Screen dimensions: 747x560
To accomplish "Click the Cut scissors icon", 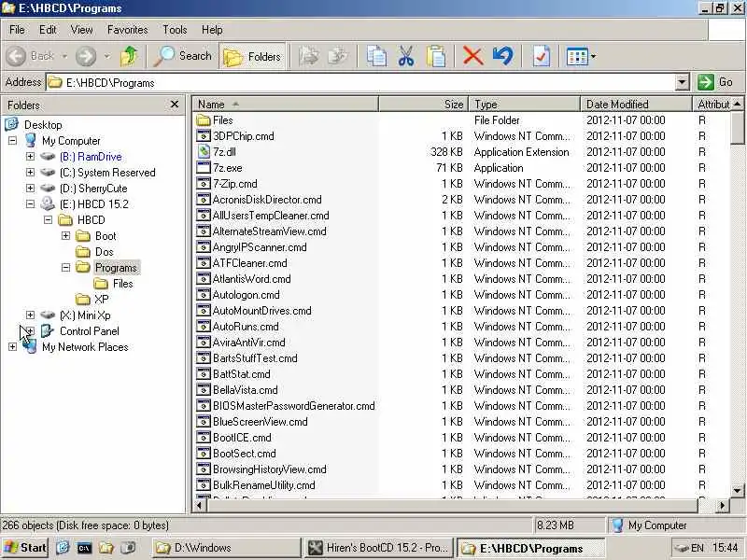I will [x=406, y=56].
